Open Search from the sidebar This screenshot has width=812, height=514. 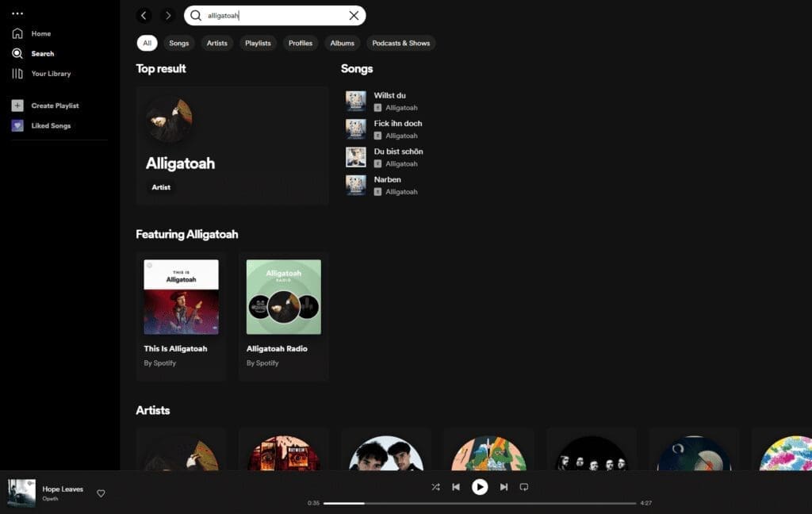click(33, 53)
